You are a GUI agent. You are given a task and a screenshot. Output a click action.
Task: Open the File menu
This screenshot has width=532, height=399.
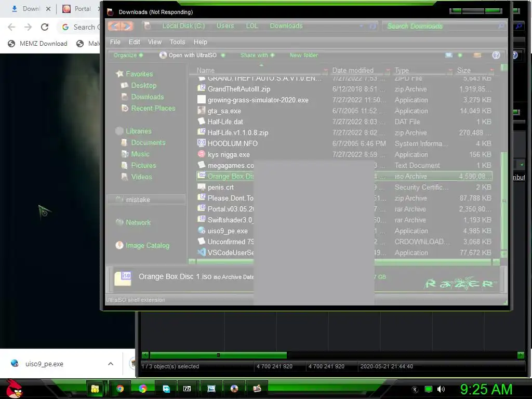point(115,42)
